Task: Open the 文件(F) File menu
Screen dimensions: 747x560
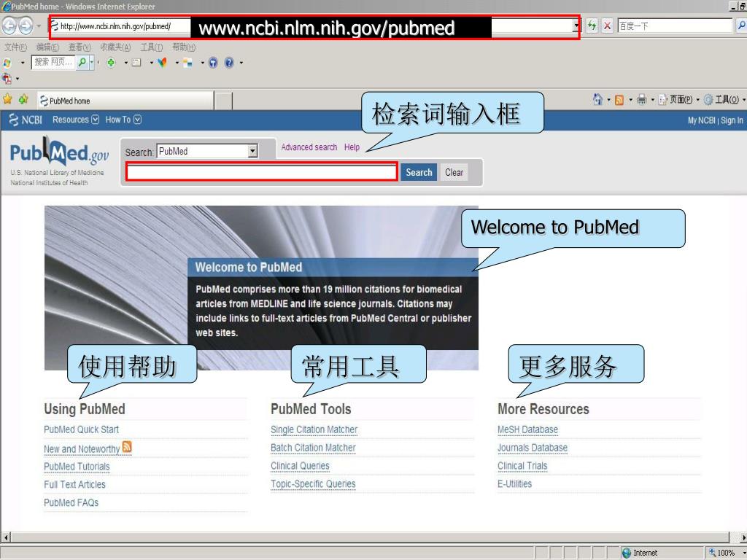Action: tap(15, 47)
